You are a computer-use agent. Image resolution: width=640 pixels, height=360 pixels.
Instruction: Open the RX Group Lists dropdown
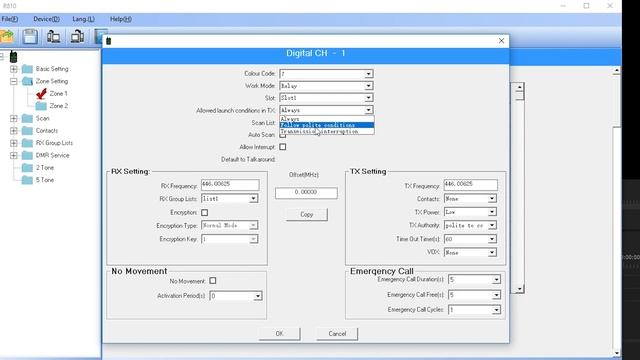pyautogui.click(x=253, y=199)
